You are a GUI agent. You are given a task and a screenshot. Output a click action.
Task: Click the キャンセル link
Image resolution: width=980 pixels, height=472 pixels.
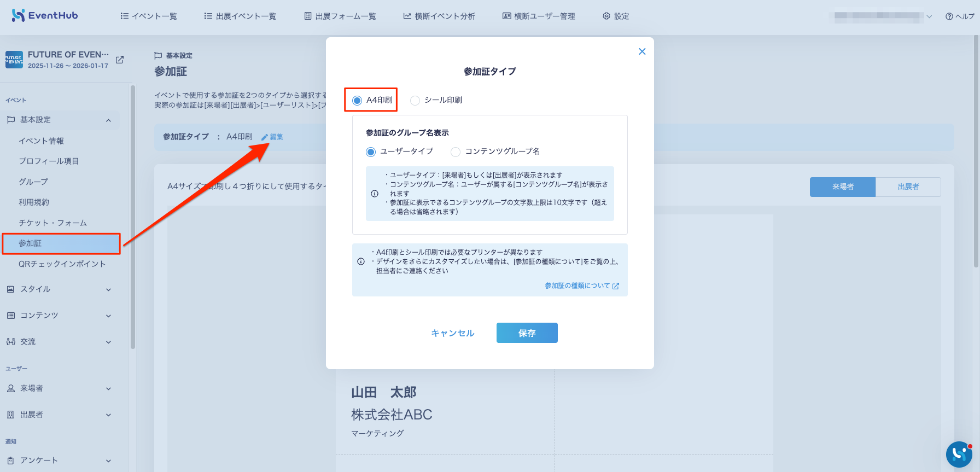tap(453, 333)
